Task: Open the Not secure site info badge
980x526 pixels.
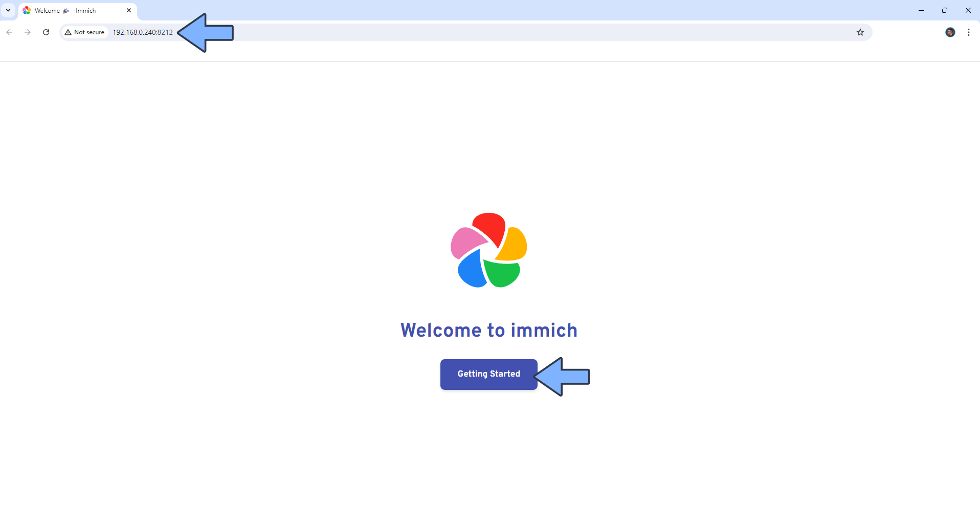Action: tap(85, 32)
